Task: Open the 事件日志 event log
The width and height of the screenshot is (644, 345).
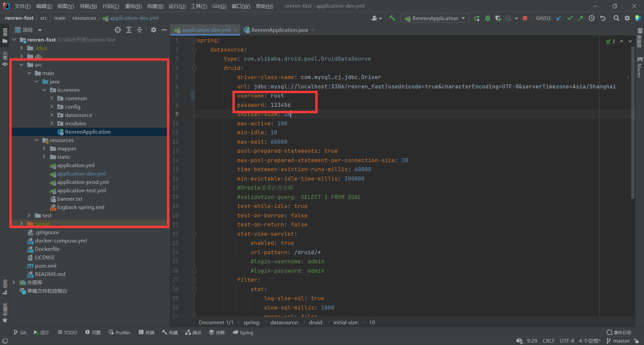Action: pyautogui.click(x=619, y=332)
